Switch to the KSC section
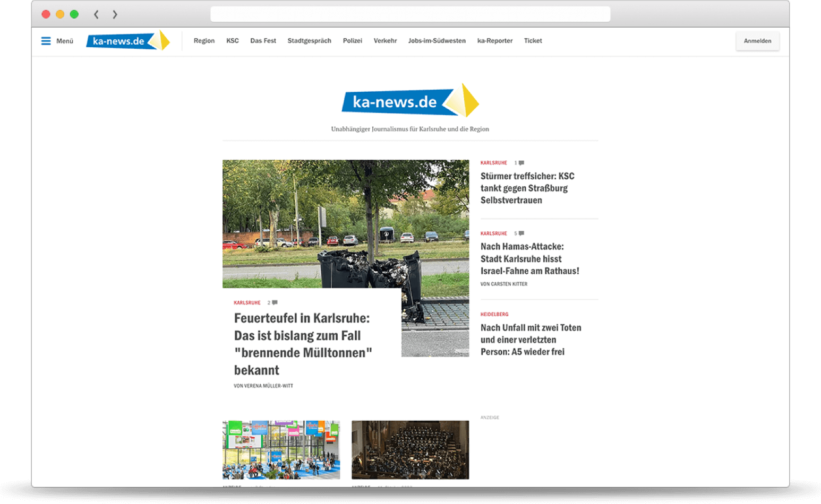This screenshot has height=504, width=821. click(233, 41)
